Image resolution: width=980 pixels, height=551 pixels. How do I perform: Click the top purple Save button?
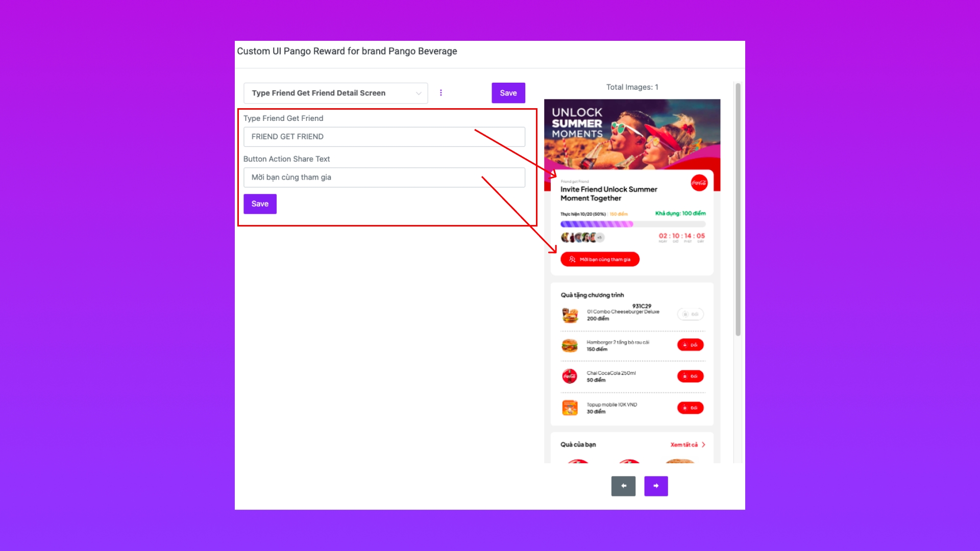pyautogui.click(x=508, y=93)
